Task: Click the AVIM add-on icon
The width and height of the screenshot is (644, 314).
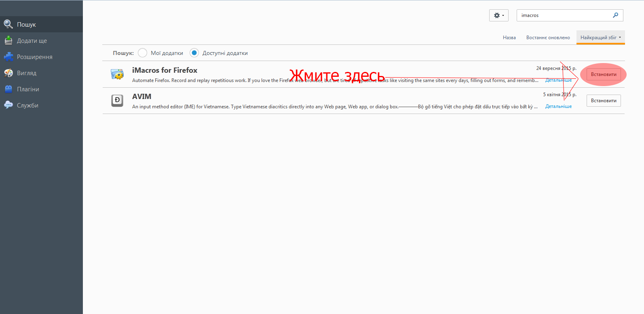Action: pos(117,100)
